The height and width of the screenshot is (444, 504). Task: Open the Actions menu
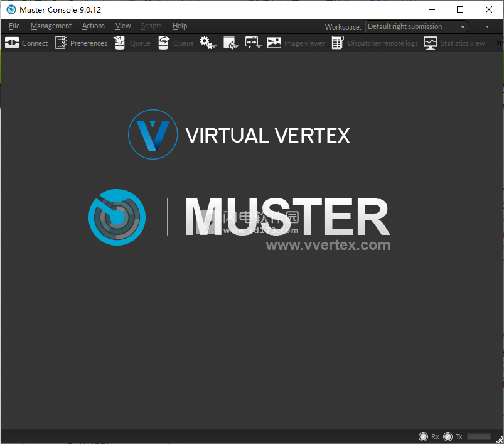tap(94, 26)
